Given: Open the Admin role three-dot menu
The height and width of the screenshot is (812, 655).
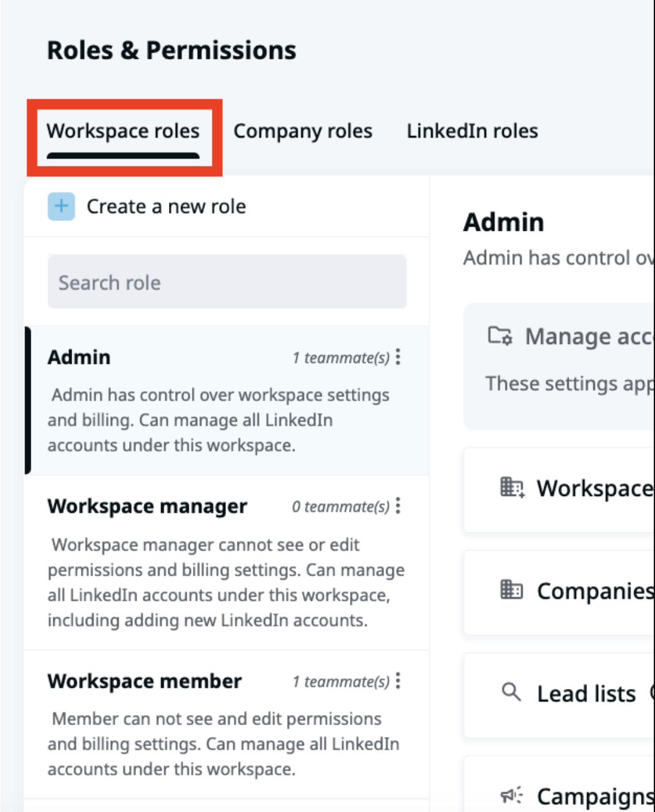Looking at the screenshot, I should [398, 357].
